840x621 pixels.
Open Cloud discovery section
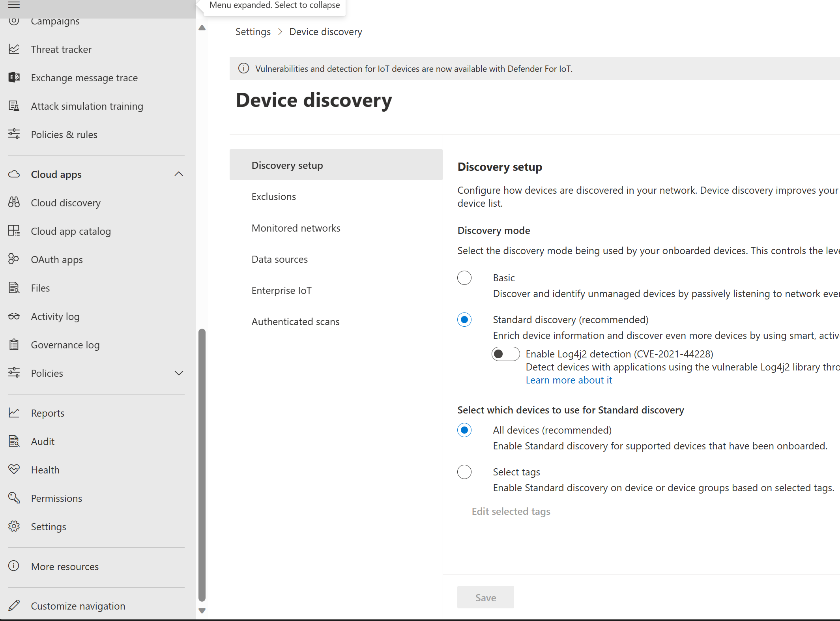[66, 202]
